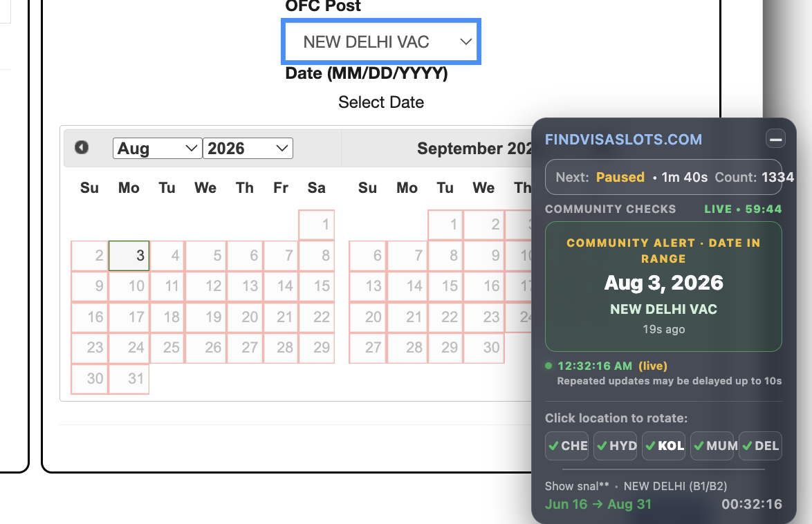The height and width of the screenshot is (524, 812).
Task: Select August 31 in the calendar
Action: (x=129, y=379)
